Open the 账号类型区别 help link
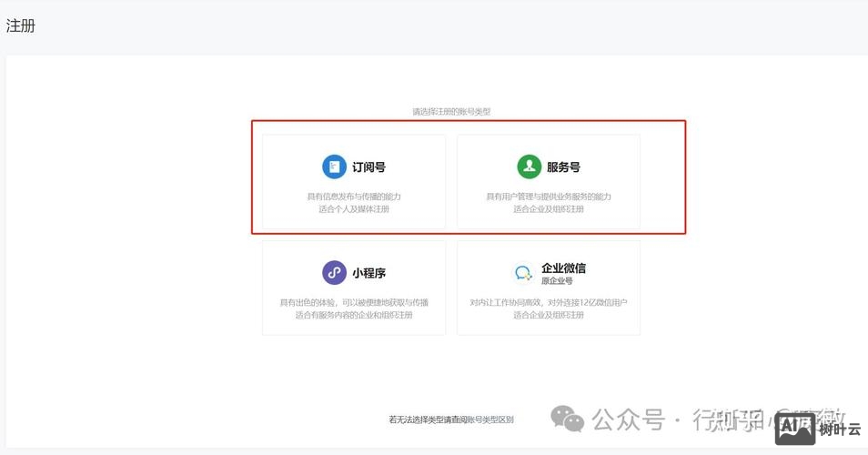Image resolution: width=868 pixels, height=455 pixels. coord(490,420)
